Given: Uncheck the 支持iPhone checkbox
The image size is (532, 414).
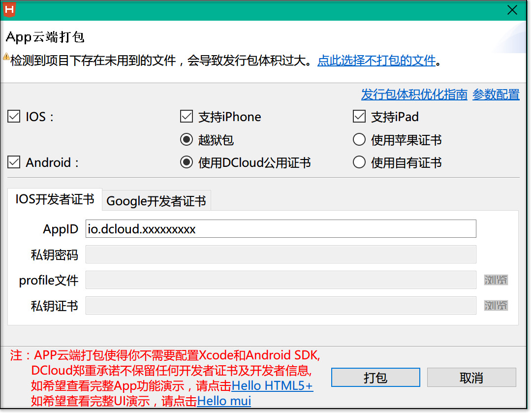Looking at the screenshot, I should point(187,116).
